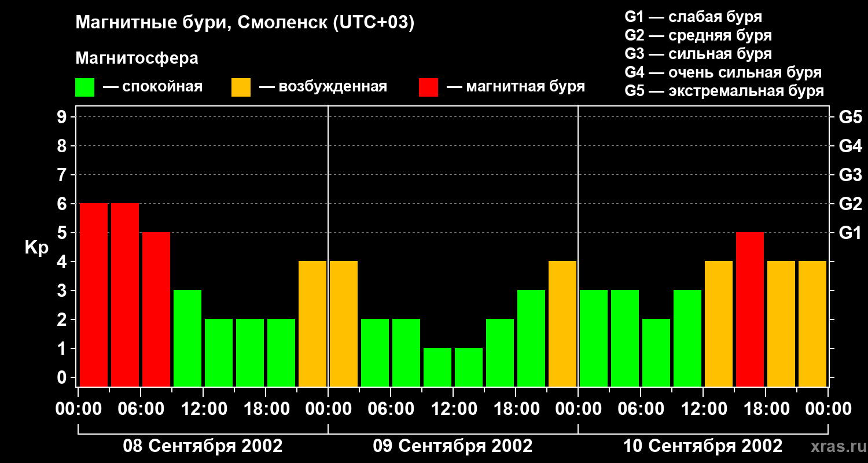This screenshot has width=868, height=463.
Task: Click the 'G5 — экстремальная буря' legend line
Action: pos(724,91)
